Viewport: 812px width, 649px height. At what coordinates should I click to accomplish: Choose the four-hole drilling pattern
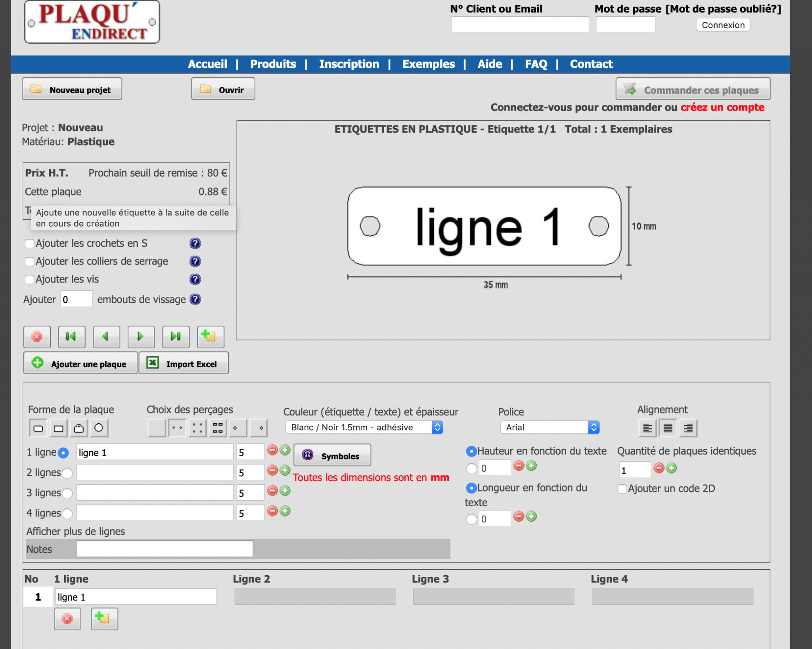pos(197,428)
